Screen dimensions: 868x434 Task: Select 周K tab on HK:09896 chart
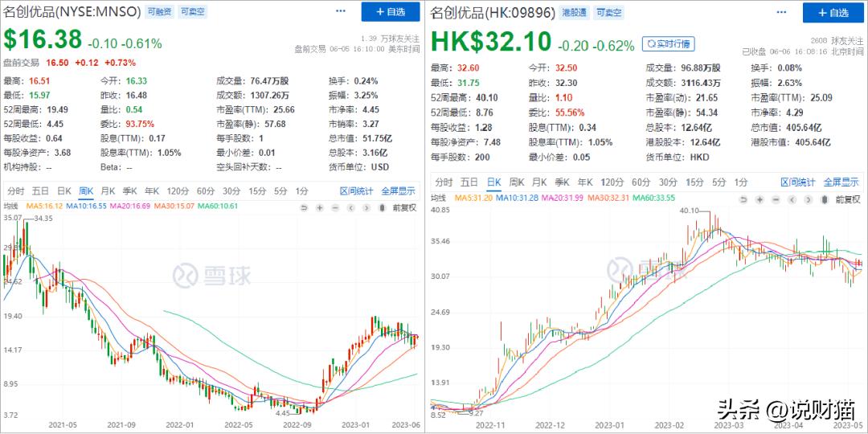tap(517, 182)
